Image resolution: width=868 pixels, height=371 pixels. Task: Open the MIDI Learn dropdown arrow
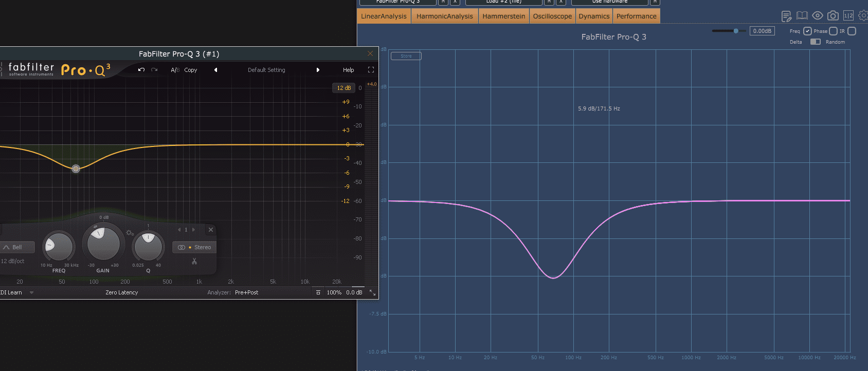pos(31,292)
